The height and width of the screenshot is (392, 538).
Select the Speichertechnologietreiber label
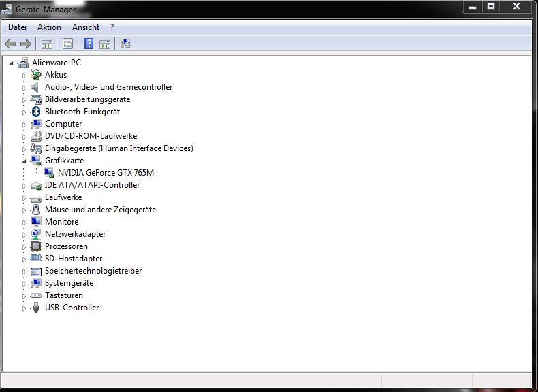[x=93, y=271]
